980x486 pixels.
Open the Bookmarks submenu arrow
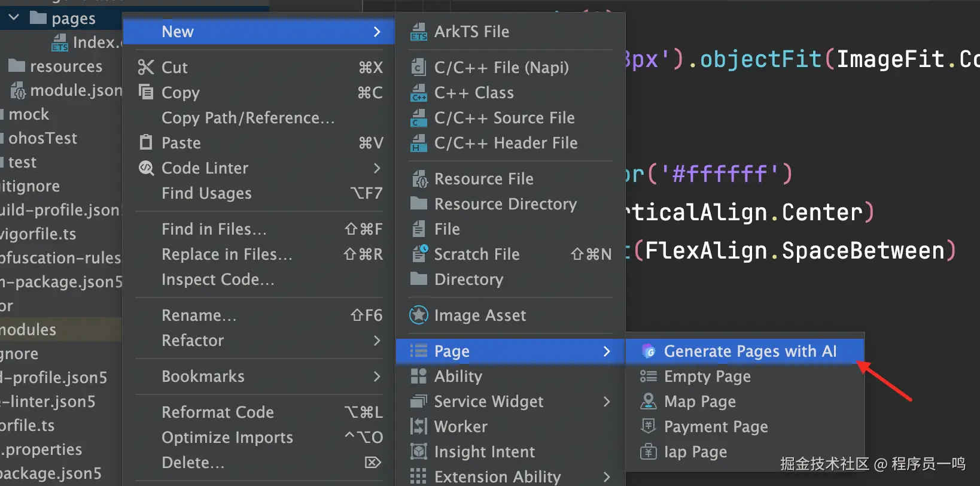[377, 376]
